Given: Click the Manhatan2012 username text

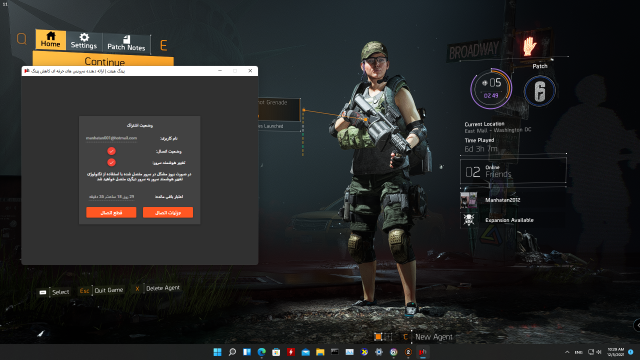Looking at the screenshot, I should click(502, 200).
